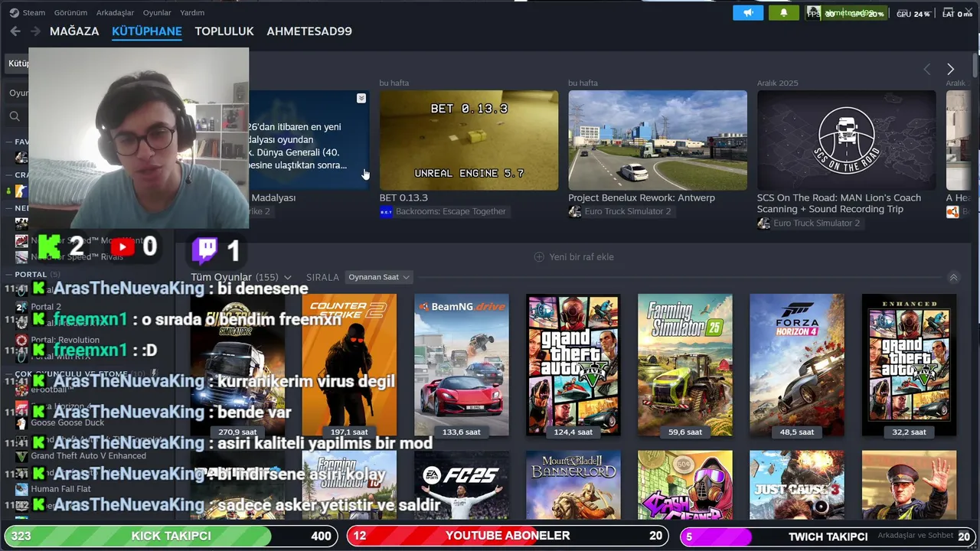Image resolution: width=980 pixels, height=551 pixels.
Task: Click Euro Truck Simulator 2 link under Project Benelux
Action: [x=628, y=211]
